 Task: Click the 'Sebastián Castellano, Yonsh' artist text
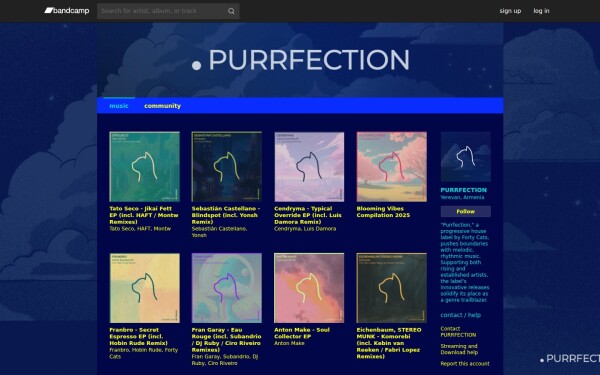tap(219, 232)
